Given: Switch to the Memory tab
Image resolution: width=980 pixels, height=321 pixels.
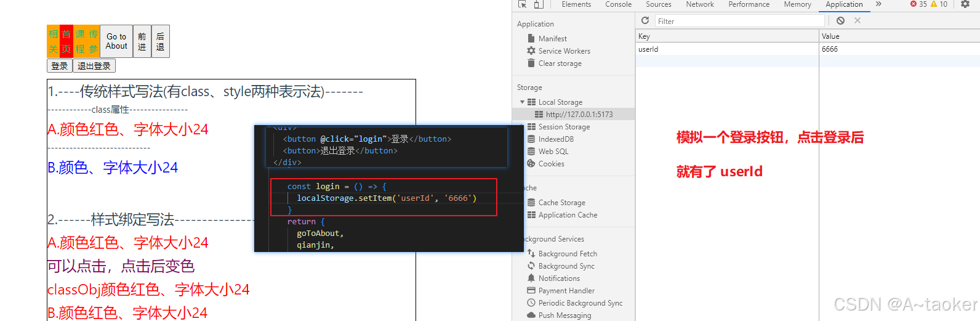Looking at the screenshot, I should click(797, 4).
